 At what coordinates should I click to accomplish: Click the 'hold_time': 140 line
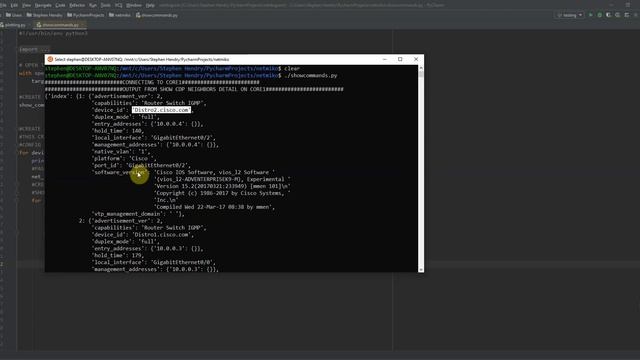point(118,131)
